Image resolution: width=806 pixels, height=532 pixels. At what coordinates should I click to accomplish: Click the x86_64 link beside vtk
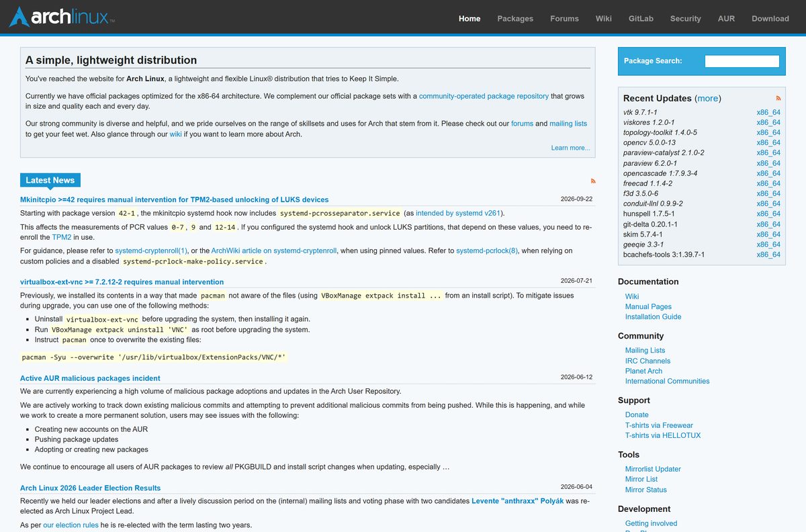click(768, 112)
